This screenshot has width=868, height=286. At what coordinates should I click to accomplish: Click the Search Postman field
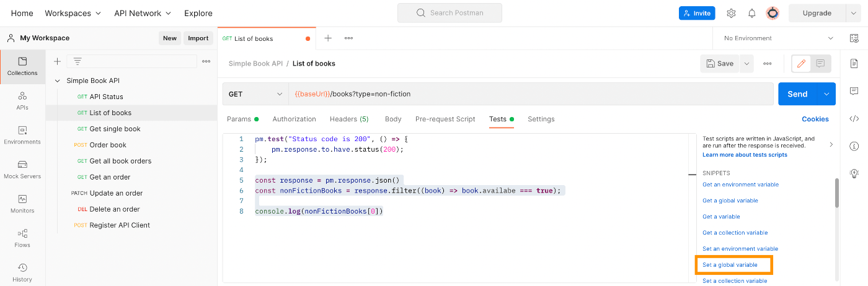click(449, 13)
